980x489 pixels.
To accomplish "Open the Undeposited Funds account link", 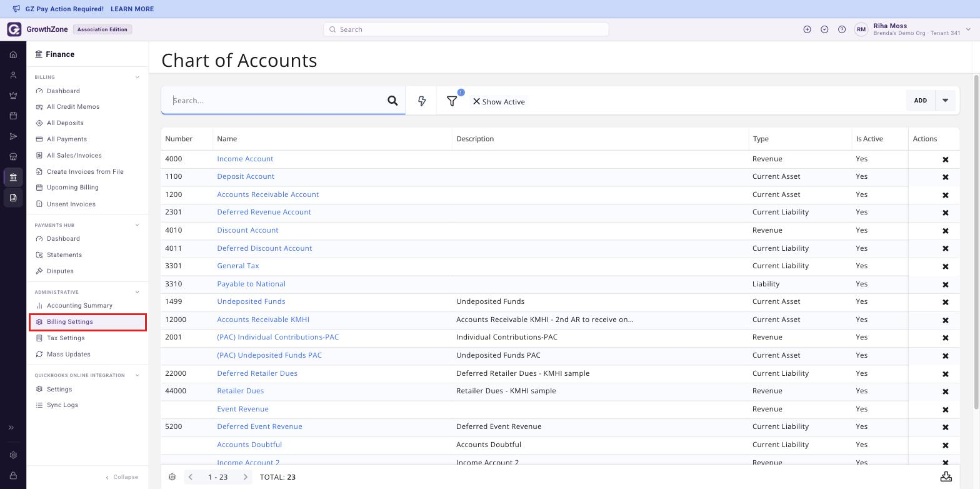I will (x=251, y=301).
